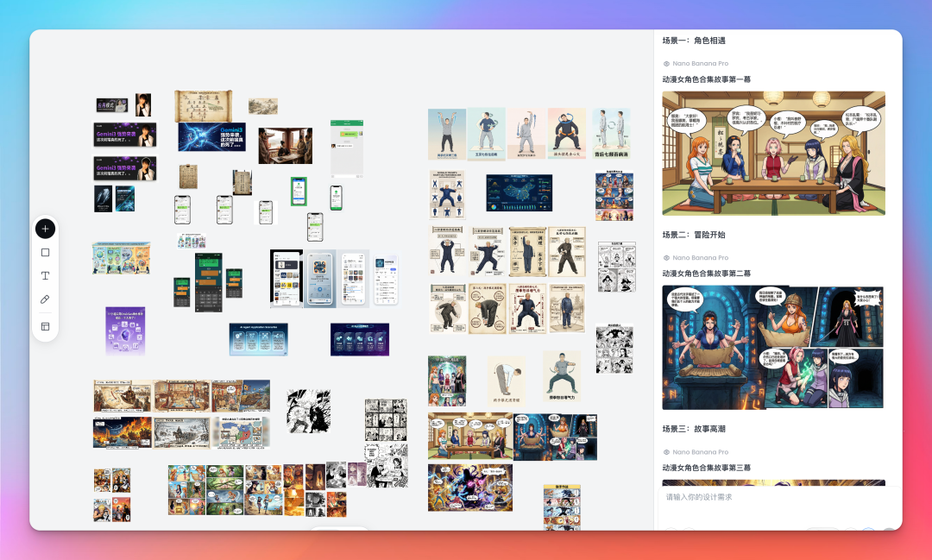Select the two men back-to-back exercise image
The height and width of the screenshot is (560, 932).
[x=611, y=133]
